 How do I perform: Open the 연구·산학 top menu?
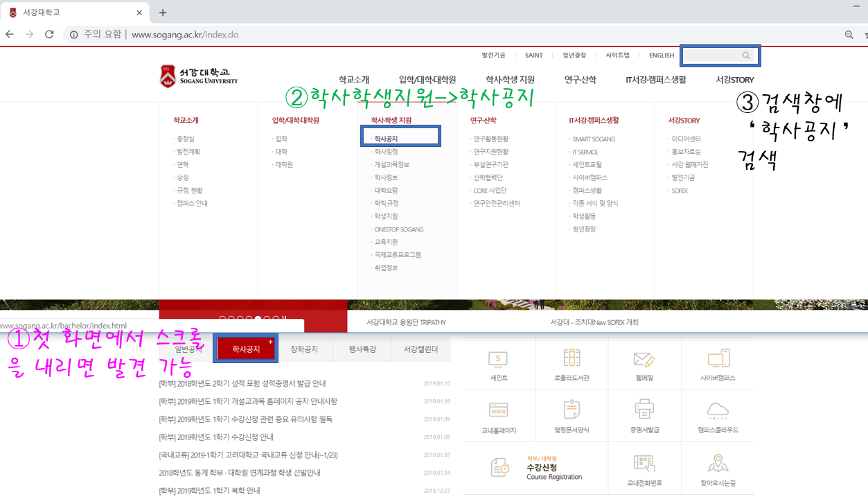tap(580, 80)
